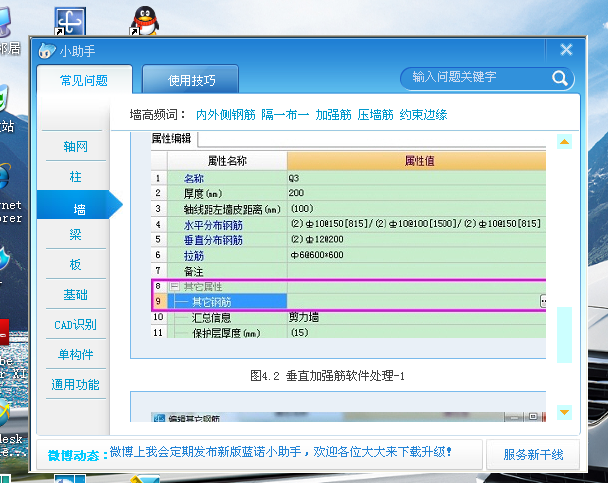Open the 压墙筋 keyword link
The height and width of the screenshot is (483, 608).
tap(375, 115)
